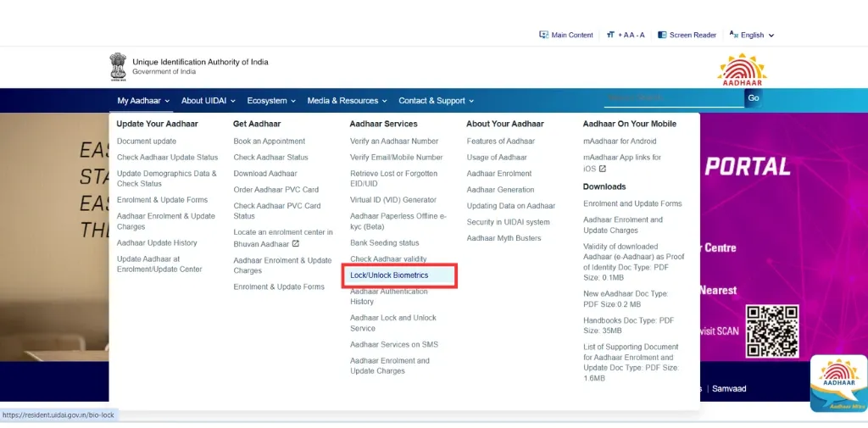Adjust text size with +A A -A control
The width and height of the screenshot is (868, 428).
[x=626, y=35]
